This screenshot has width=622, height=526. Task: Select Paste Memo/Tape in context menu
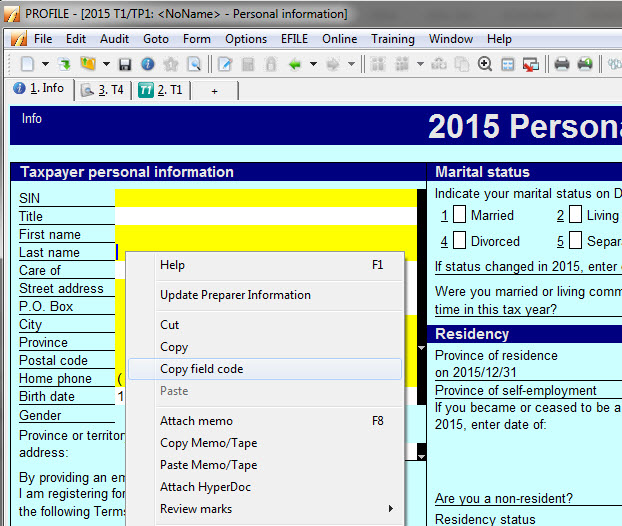click(265, 465)
